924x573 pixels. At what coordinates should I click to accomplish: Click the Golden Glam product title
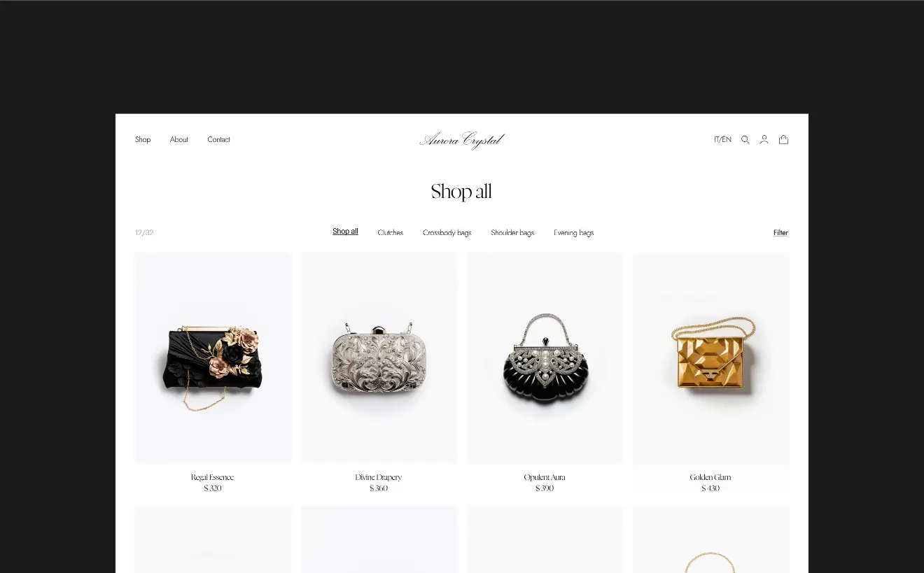710,477
